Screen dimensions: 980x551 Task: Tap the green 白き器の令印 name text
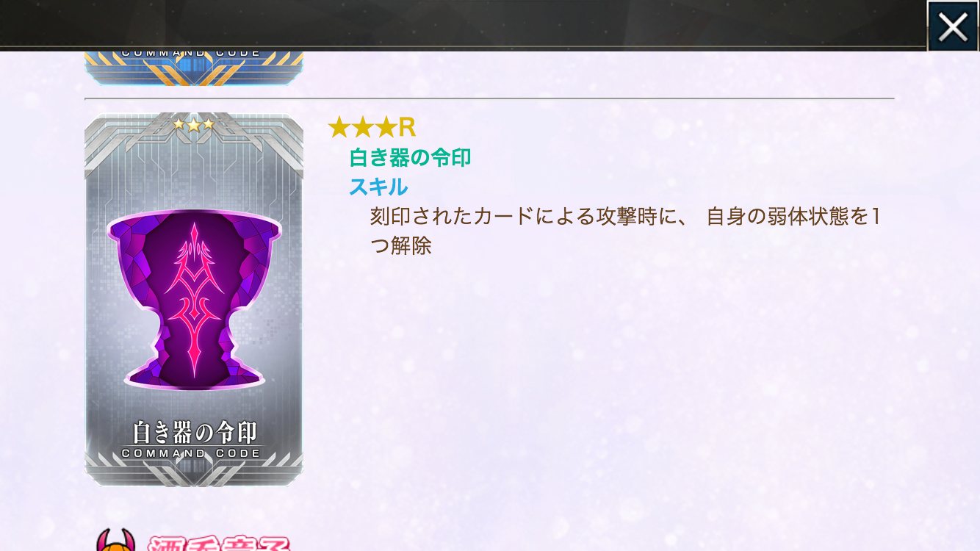pos(410,157)
